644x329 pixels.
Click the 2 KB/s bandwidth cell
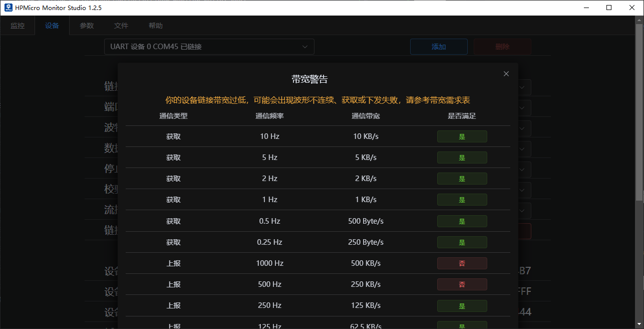pyautogui.click(x=366, y=179)
